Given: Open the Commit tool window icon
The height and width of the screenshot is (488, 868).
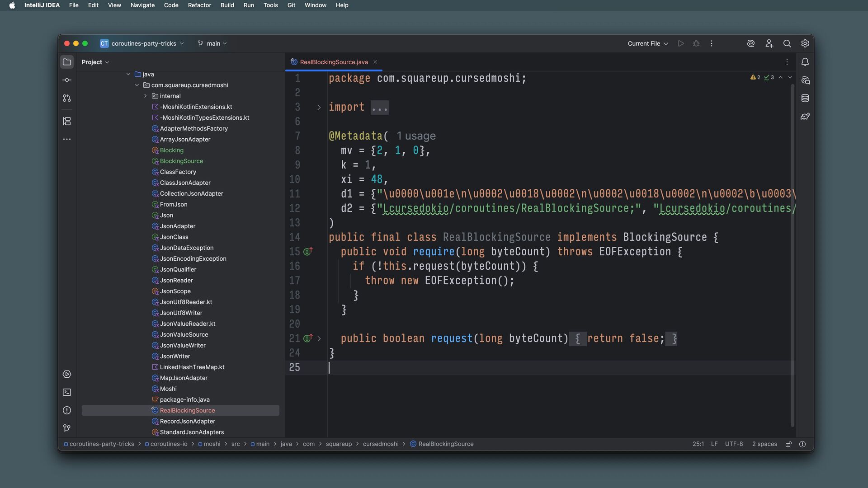Looking at the screenshot, I should pyautogui.click(x=67, y=80).
